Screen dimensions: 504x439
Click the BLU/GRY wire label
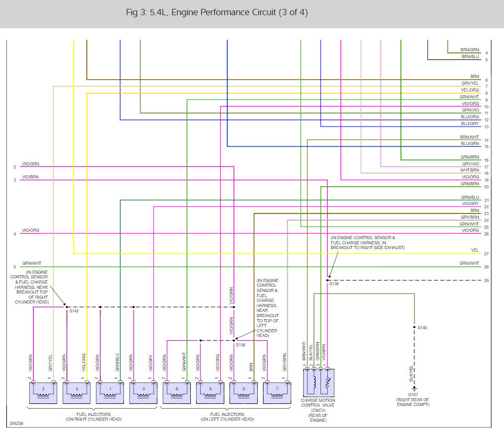pos(470,123)
